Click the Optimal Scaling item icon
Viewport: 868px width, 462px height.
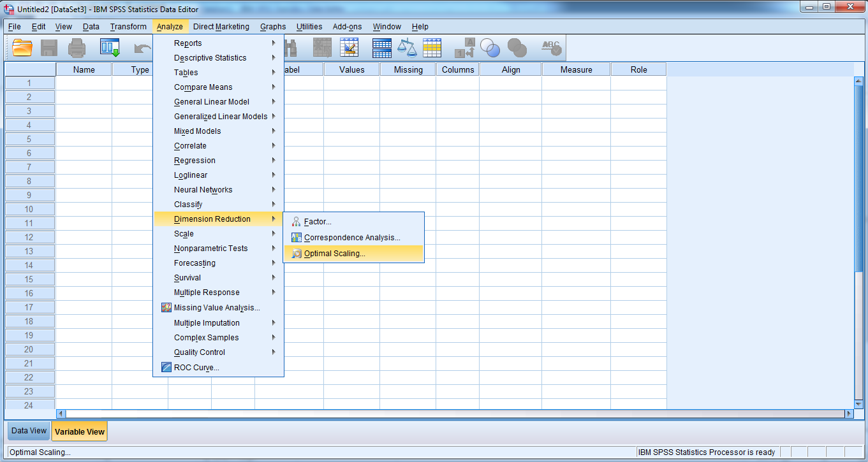(296, 254)
